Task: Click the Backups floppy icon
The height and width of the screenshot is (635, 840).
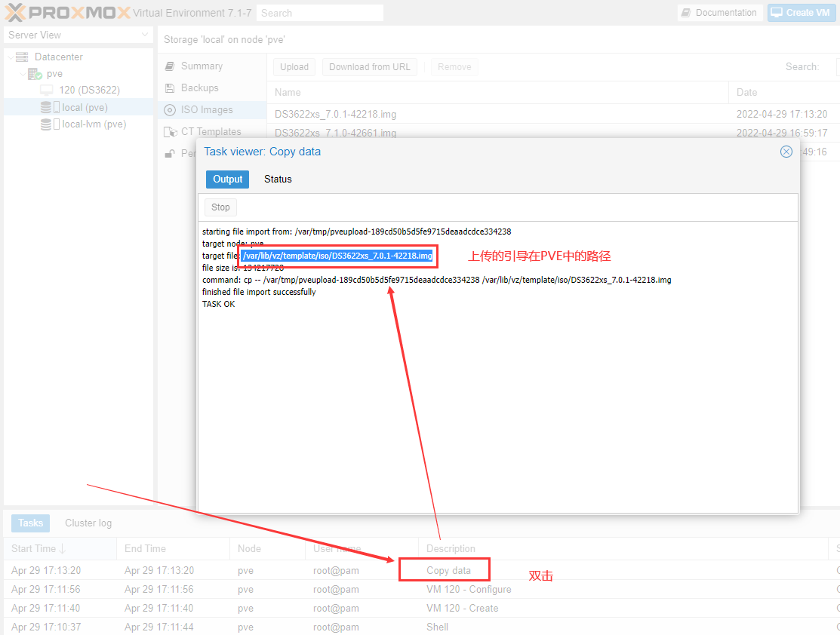Action: tap(170, 87)
